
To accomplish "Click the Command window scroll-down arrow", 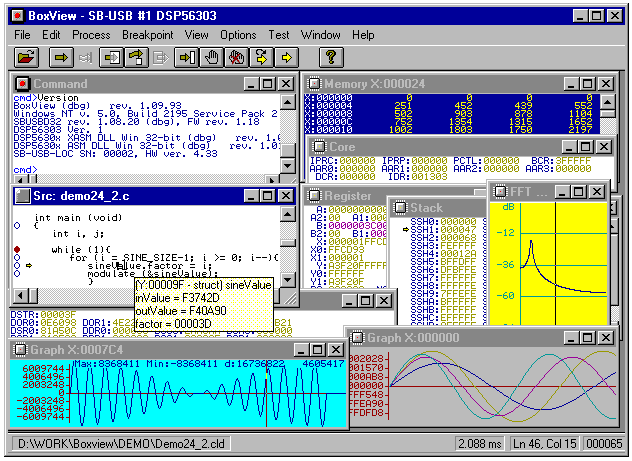I will 287,165.
